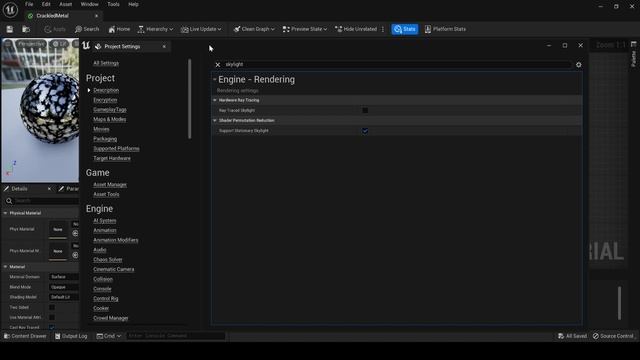Open the Clean Graph dropdown
Viewport: 640px width, 360px height.
(x=254, y=29)
